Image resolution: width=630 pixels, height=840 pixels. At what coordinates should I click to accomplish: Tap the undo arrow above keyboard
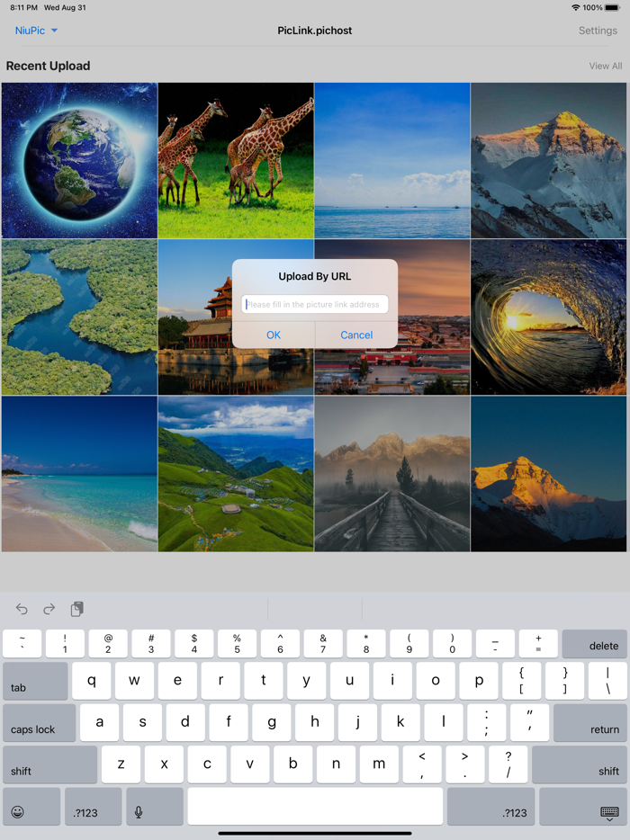pos(22,609)
